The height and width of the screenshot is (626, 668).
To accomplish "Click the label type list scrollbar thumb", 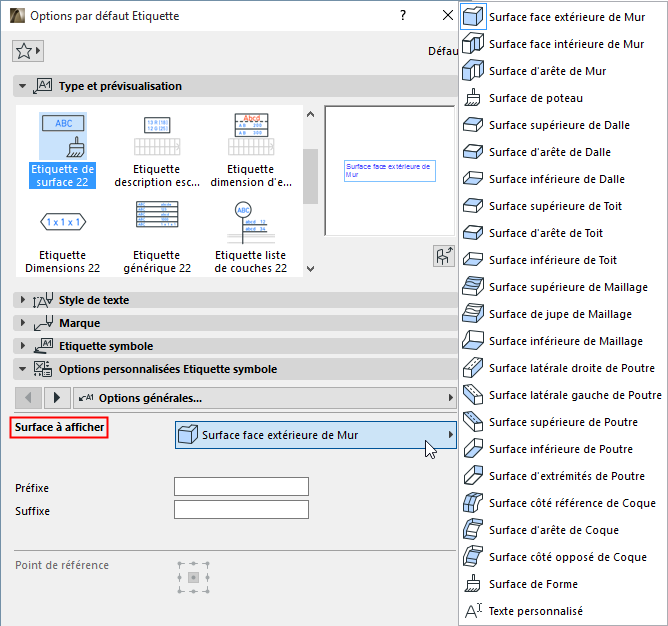I will click(310, 176).
